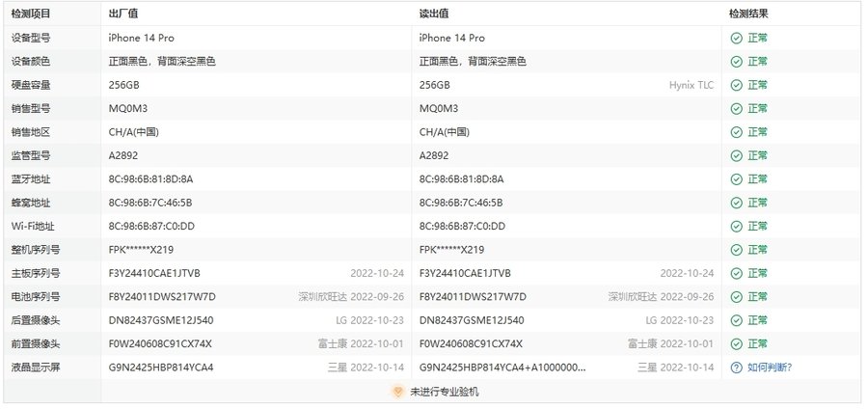Click the truncated 液晶显示屏 readout serial number
This screenshot has height=409, width=868.
point(502,368)
